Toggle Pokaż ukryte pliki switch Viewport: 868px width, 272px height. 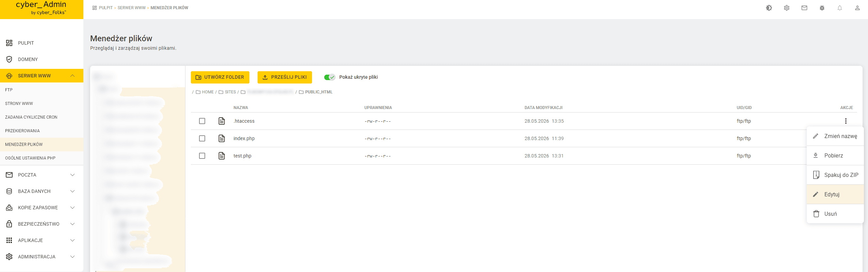pos(330,77)
